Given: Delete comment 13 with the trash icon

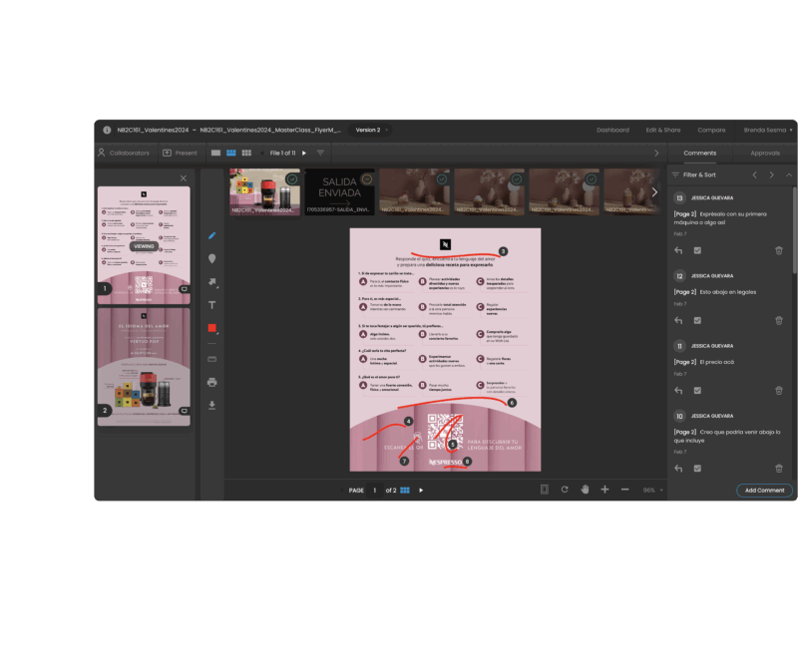Looking at the screenshot, I should pos(778,250).
